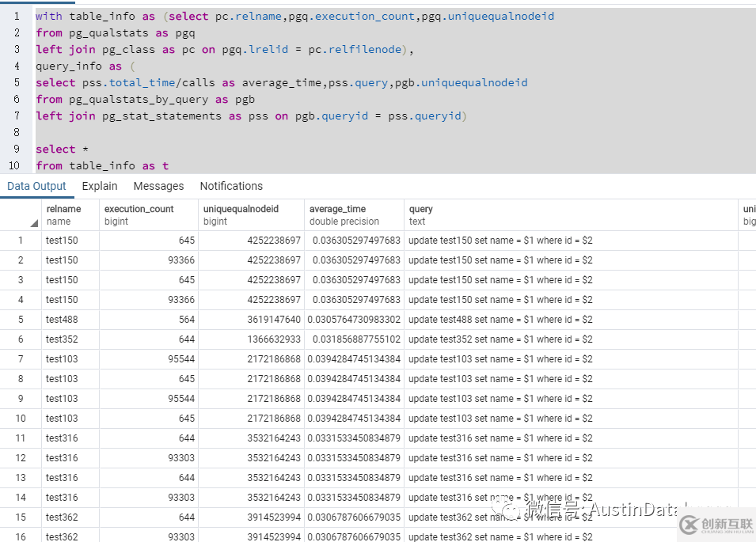Click relname test316 in row 11

(70, 438)
